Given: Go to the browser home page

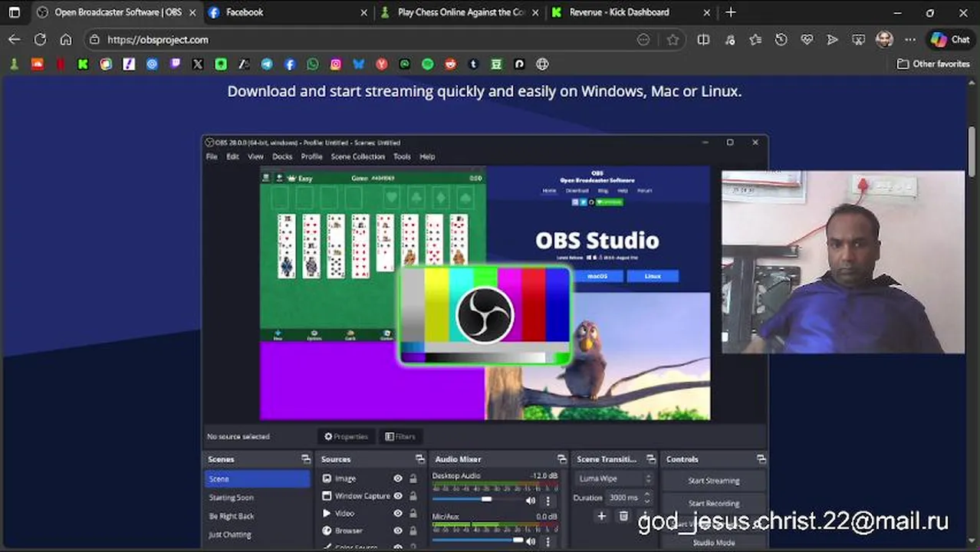Looking at the screenshot, I should point(66,40).
